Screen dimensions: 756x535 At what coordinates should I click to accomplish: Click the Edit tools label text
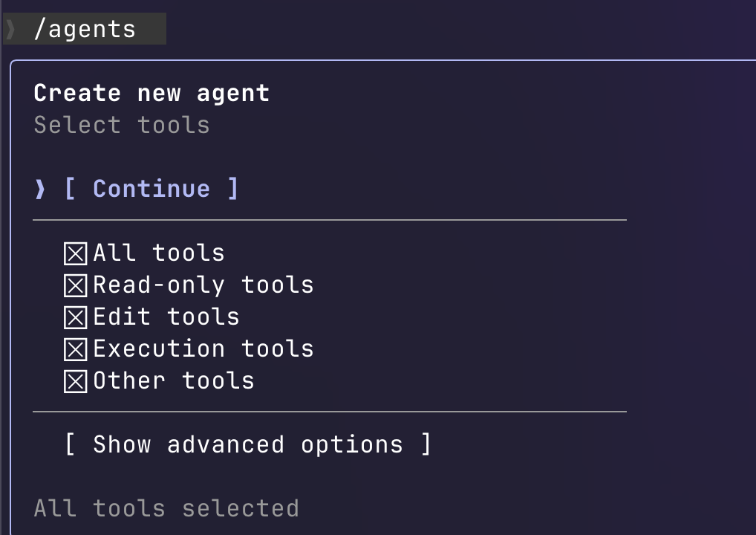pos(166,317)
